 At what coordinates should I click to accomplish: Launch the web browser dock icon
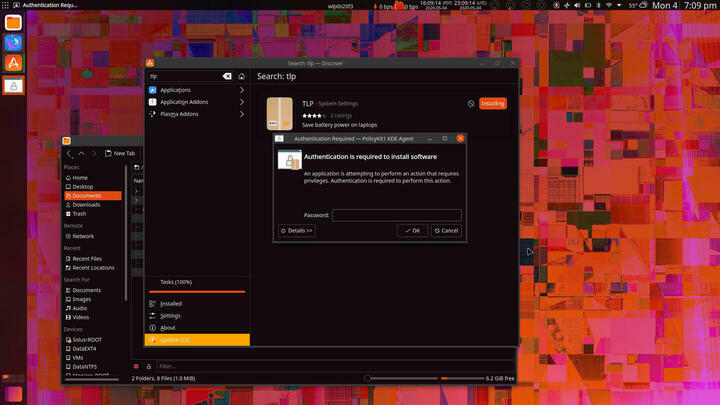pos(13,43)
